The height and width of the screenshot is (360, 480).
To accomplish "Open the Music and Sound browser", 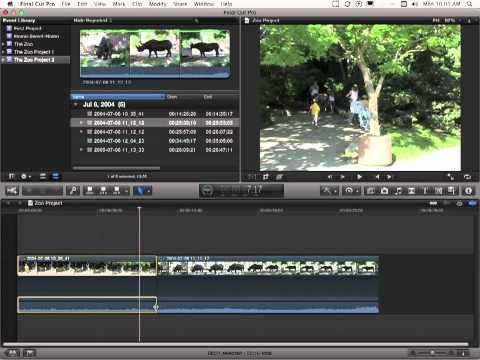I will click(x=398, y=191).
